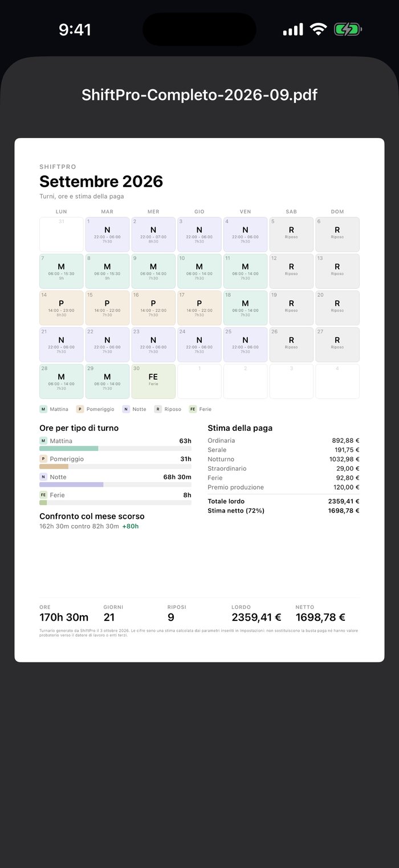Tap the 9:41 clock in the status bar
The height and width of the screenshot is (868, 399).
coord(75,30)
